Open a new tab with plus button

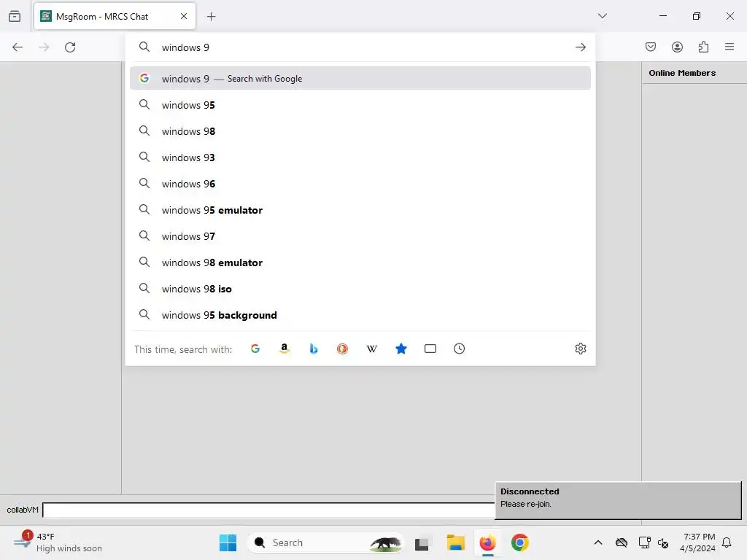click(211, 17)
